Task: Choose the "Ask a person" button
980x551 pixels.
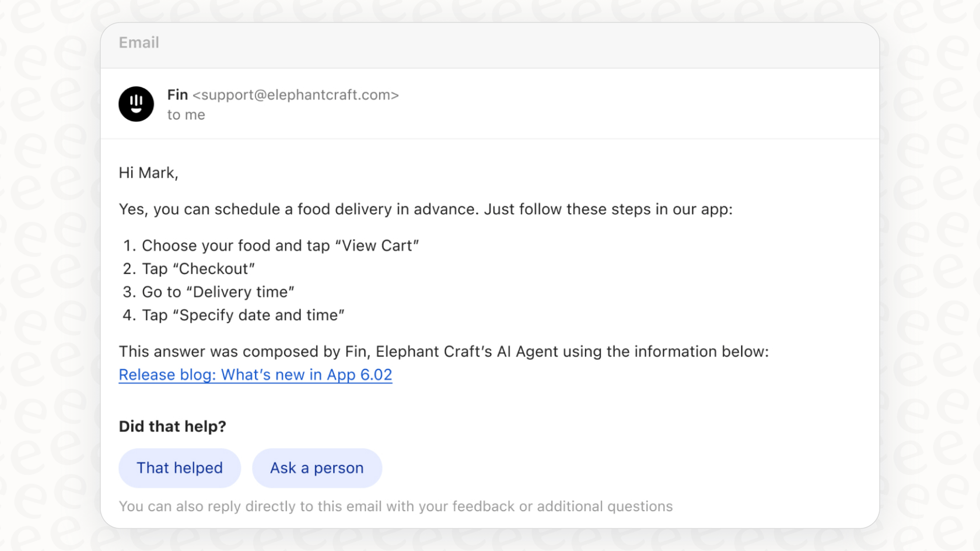Action: tap(317, 468)
